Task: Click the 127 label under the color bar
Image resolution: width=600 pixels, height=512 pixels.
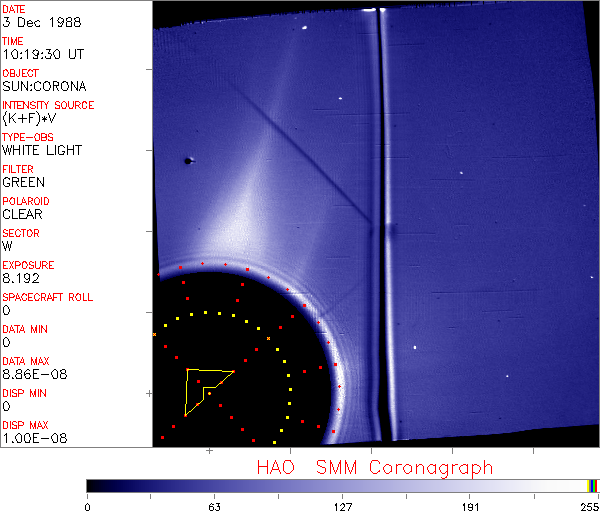Action: coord(342,507)
